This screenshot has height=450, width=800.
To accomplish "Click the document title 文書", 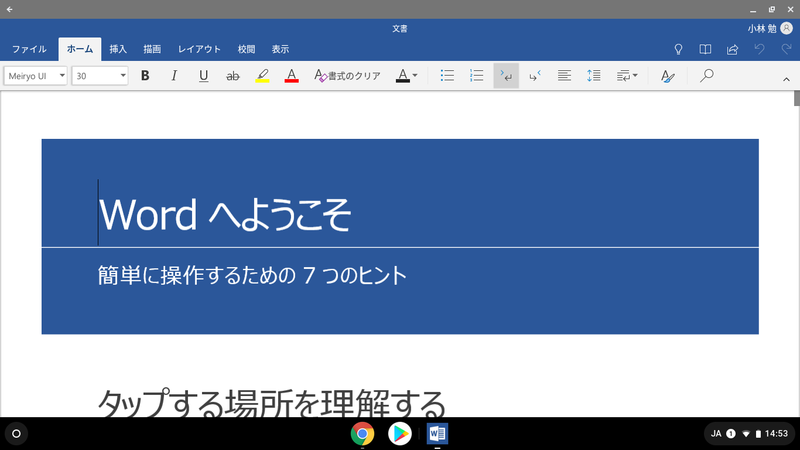I will pos(399,29).
